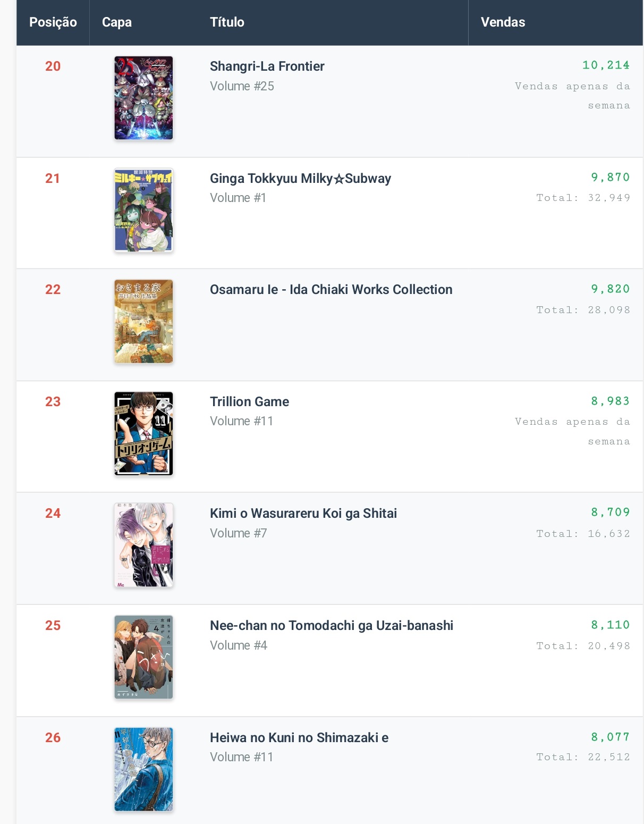Viewport: 644px width, 824px height.
Task: Click the Capa column header
Action: (x=117, y=22)
